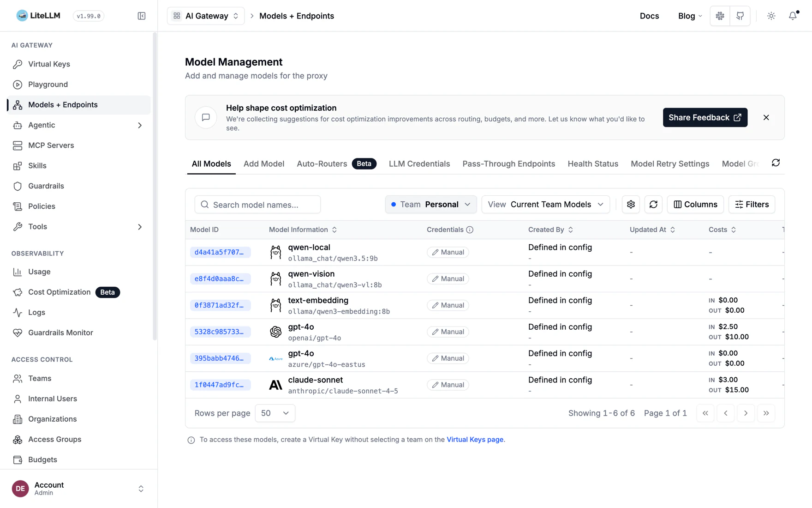The width and height of the screenshot is (812, 508).
Task: Switch to LLM Credentials tab
Action: pyautogui.click(x=419, y=164)
